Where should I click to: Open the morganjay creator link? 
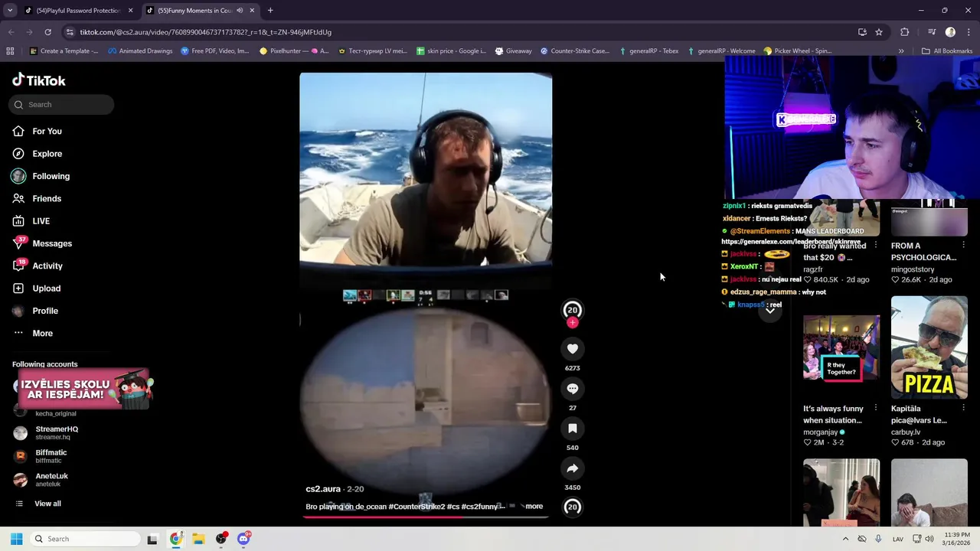tap(820, 432)
